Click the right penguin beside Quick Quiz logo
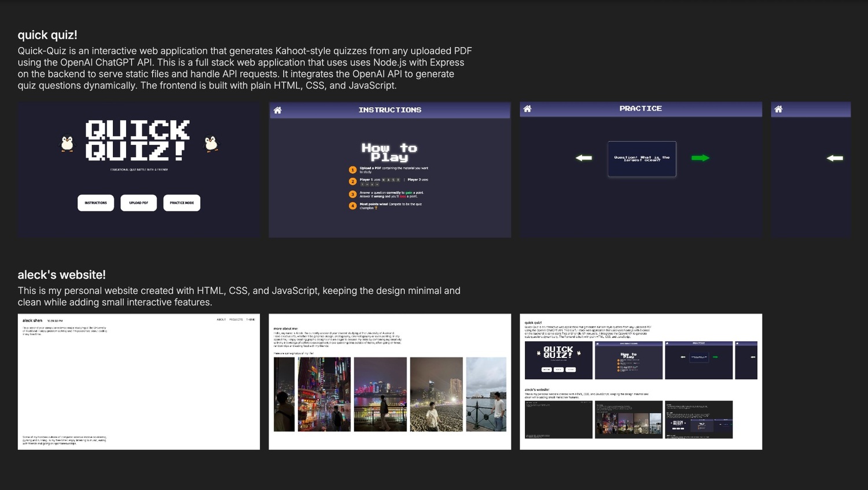This screenshot has height=490, width=868. (x=211, y=143)
